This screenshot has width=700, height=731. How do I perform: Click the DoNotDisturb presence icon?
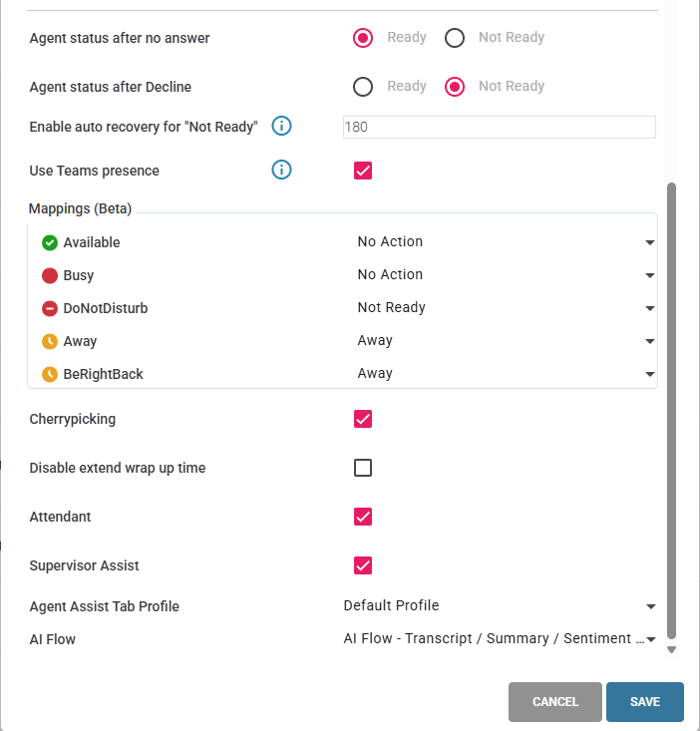(50, 308)
